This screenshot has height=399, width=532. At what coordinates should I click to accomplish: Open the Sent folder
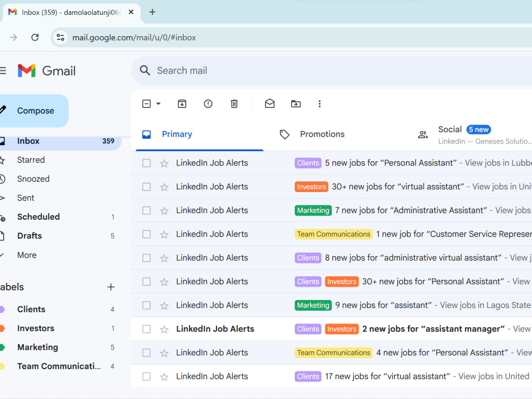pyautogui.click(x=26, y=198)
